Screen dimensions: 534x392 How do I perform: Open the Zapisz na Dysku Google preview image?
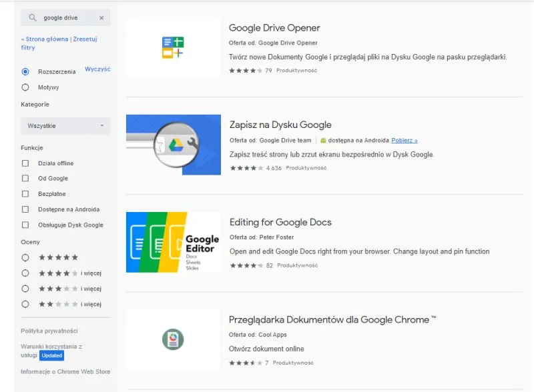click(174, 143)
